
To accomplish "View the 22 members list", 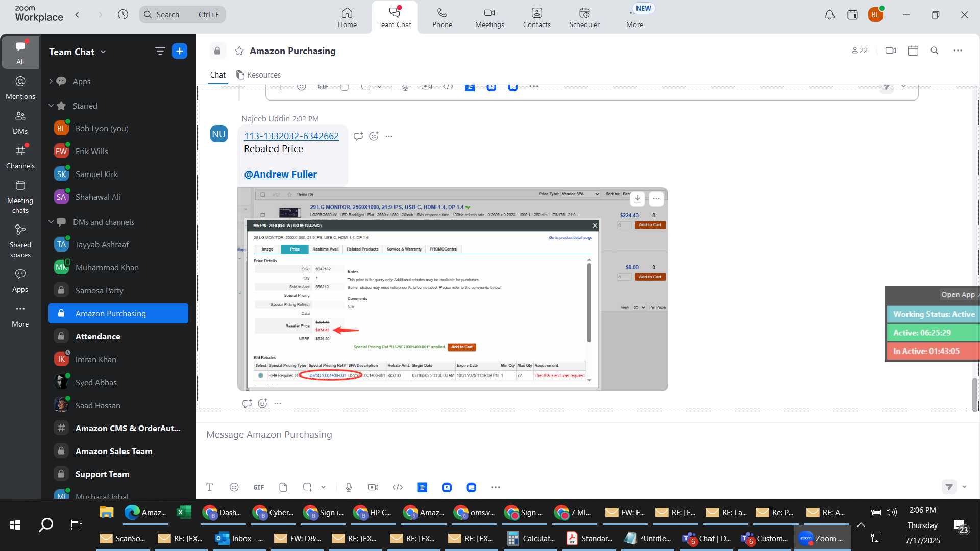I will [x=860, y=51].
